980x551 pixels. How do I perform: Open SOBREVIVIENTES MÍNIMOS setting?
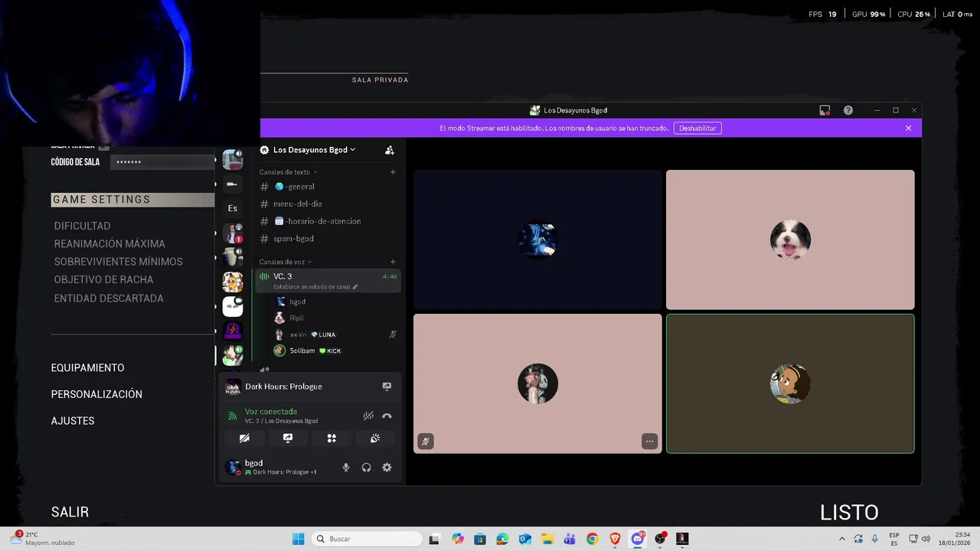(118, 262)
